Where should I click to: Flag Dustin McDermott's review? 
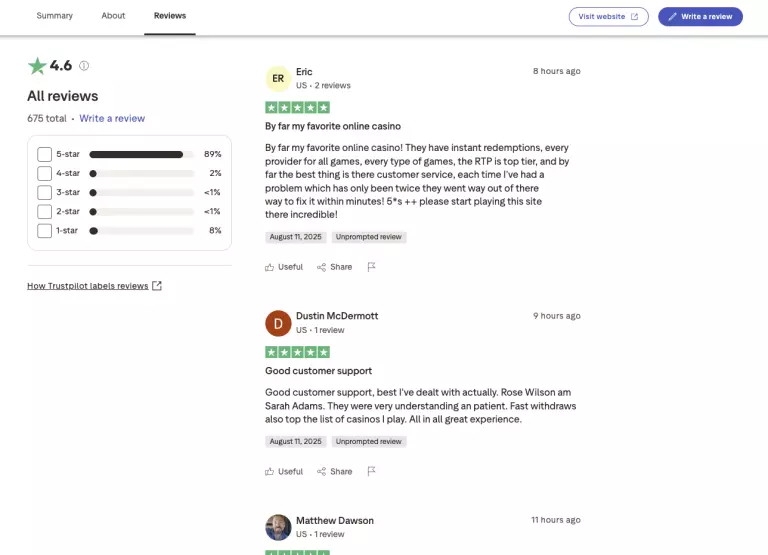point(371,471)
